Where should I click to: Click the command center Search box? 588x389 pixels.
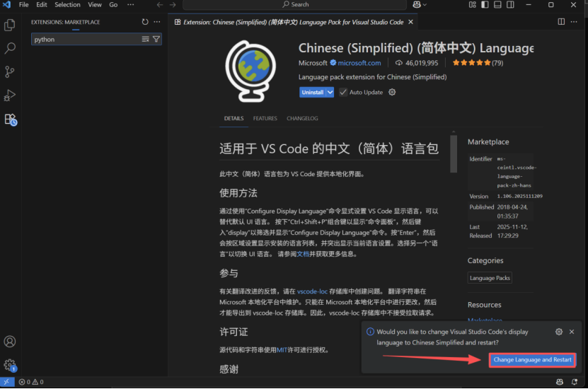pyautogui.click(x=295, y=4)
